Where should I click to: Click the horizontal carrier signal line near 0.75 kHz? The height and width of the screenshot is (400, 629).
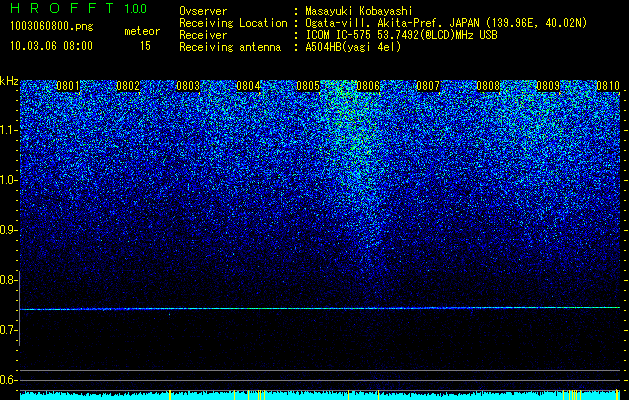coord(320,309)
